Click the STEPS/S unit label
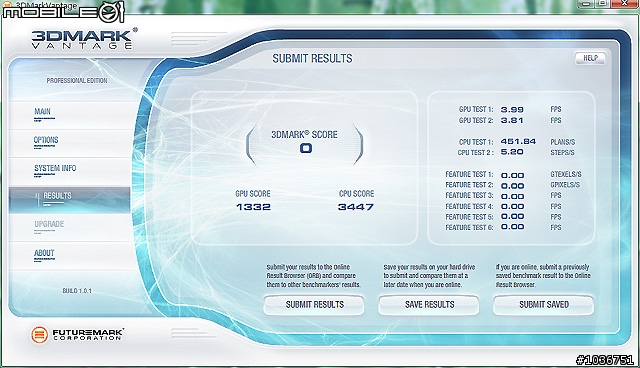Screen dimensions: 640x368 pyautogui.click(x=562, y=153)
